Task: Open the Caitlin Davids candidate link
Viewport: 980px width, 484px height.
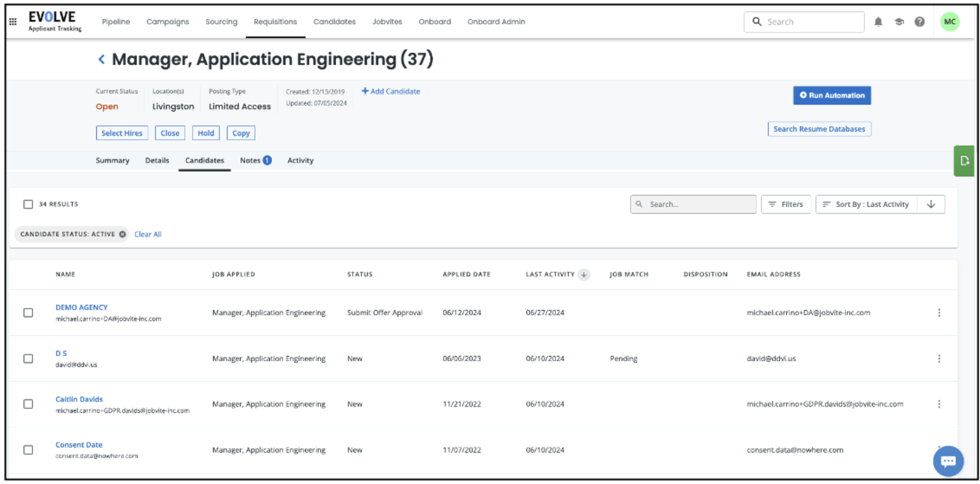Action: point(79,399)
